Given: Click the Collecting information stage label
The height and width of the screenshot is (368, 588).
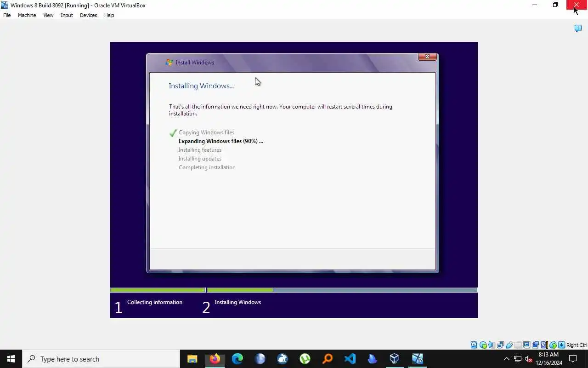Looking at the screenshot, I should 155,302.
